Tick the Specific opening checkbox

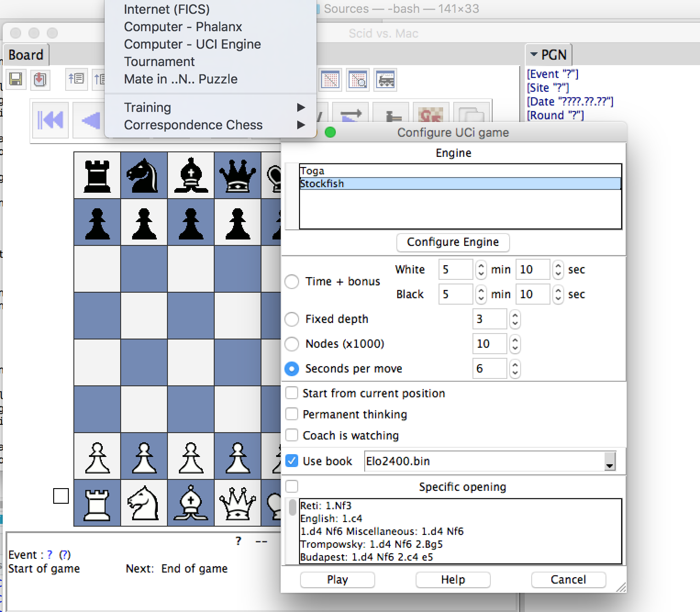(x=292, y=486)
